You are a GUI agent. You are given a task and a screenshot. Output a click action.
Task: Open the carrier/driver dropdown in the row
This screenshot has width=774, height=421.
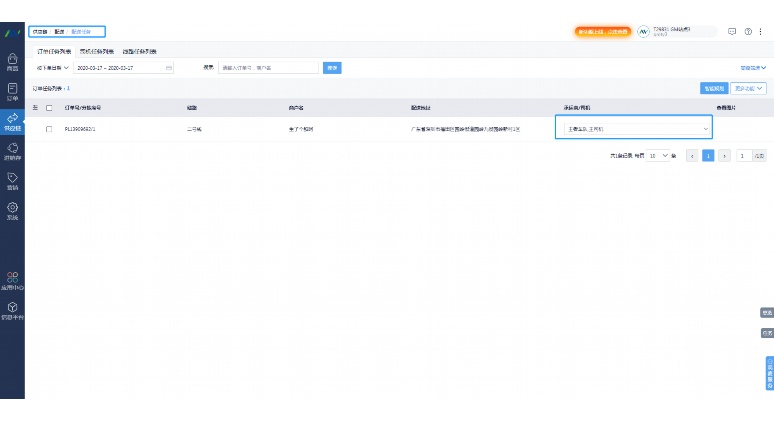point(637,129)
